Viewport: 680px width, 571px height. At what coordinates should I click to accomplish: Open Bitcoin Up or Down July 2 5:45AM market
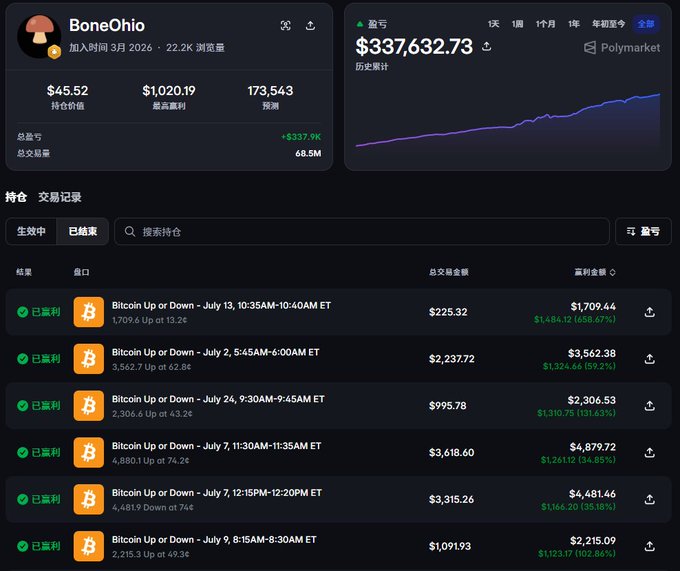pos(216,352)
